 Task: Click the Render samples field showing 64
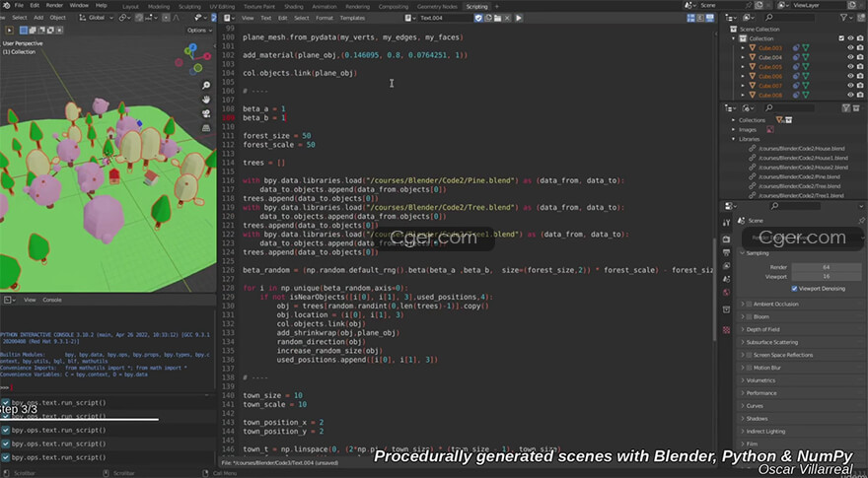pyautogui.click(x=826, y=267)
